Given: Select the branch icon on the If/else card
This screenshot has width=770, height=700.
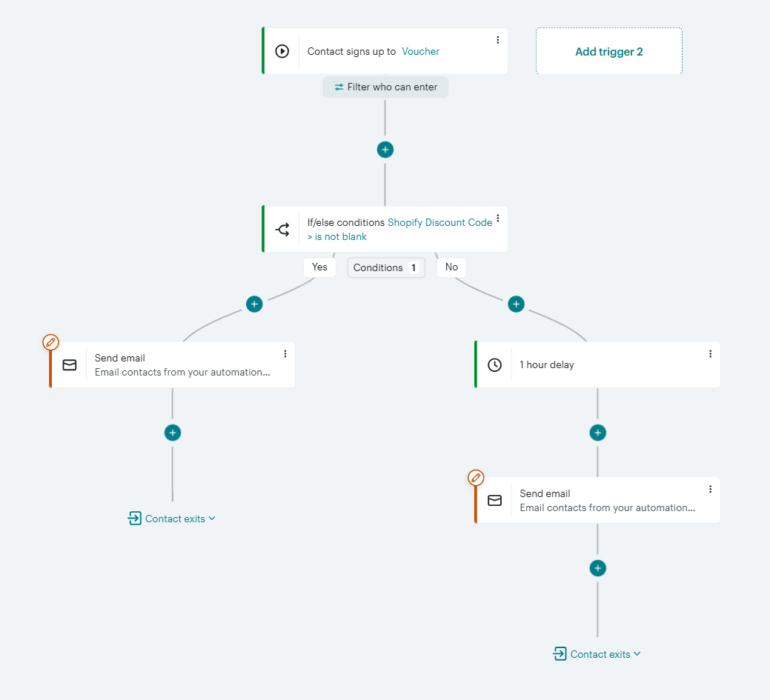Looking at the screenshot, I should [x=282, y=229].
